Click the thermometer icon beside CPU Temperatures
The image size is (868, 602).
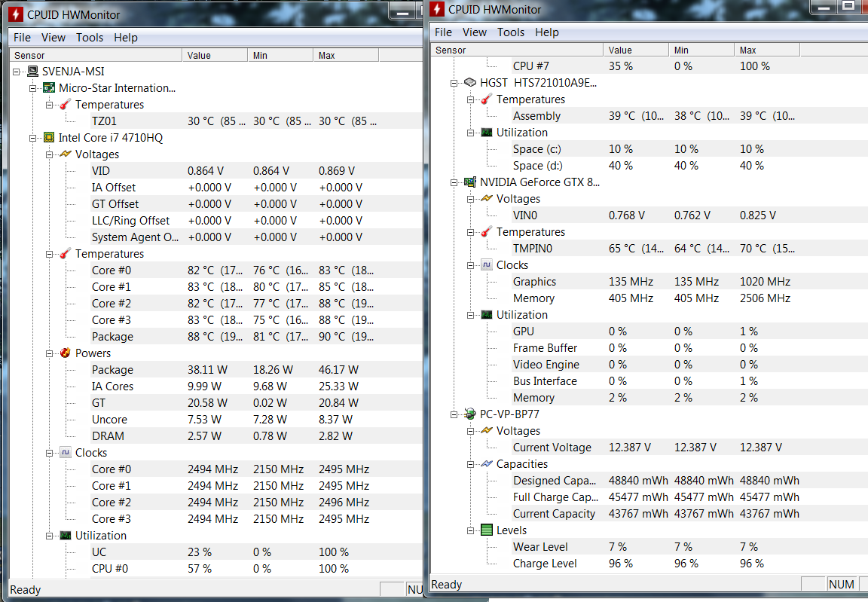click(x=66, y=254)
